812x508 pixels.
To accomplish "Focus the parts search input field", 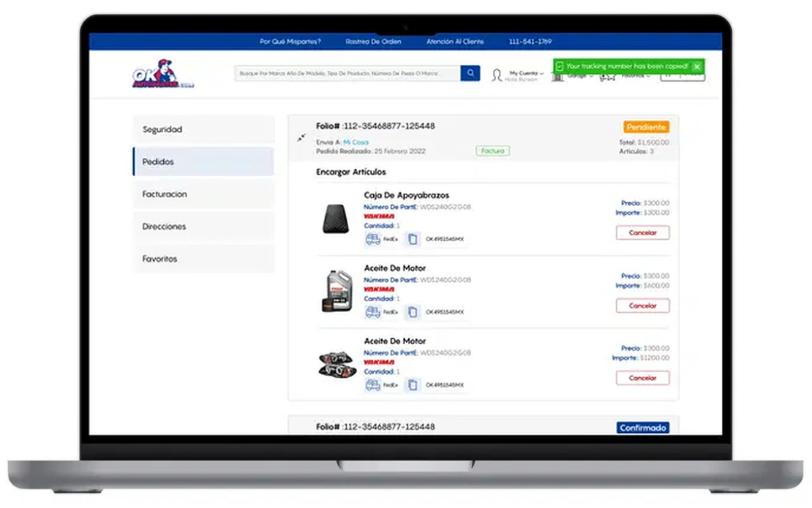I will [347, 73].
